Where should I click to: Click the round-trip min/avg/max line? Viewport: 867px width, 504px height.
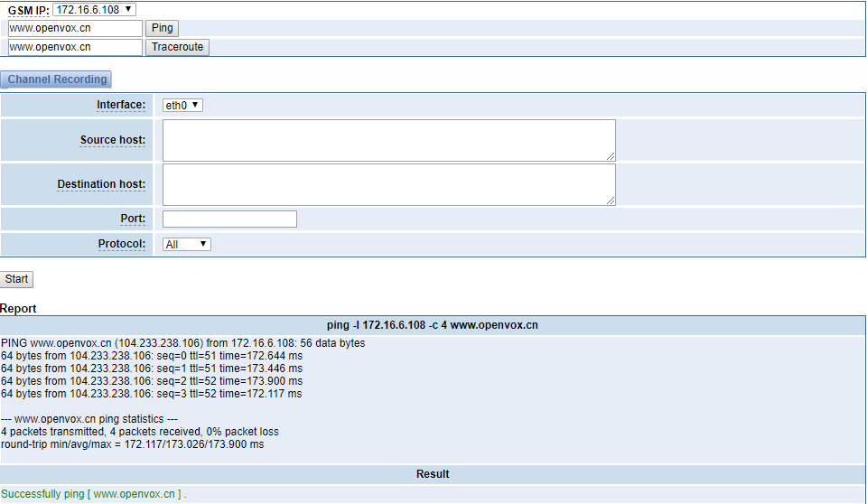(133, 444)
